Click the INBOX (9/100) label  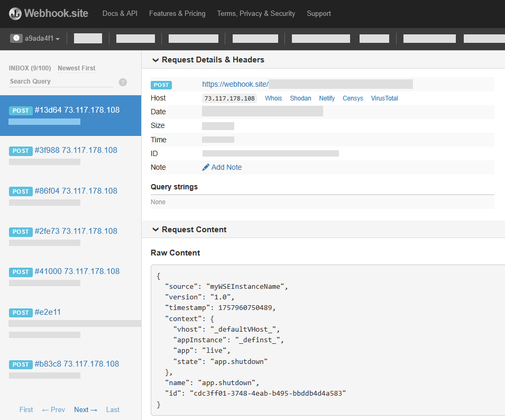(x=30, y=68)
